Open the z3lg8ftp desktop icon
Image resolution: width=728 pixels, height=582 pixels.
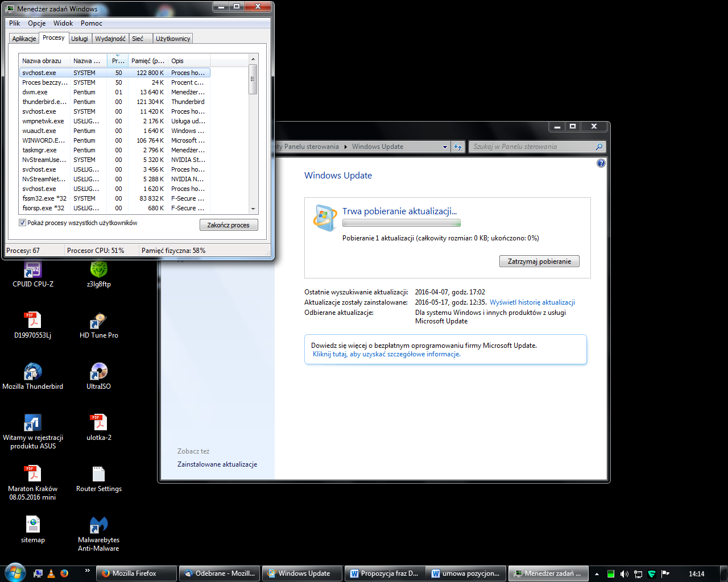98,273
